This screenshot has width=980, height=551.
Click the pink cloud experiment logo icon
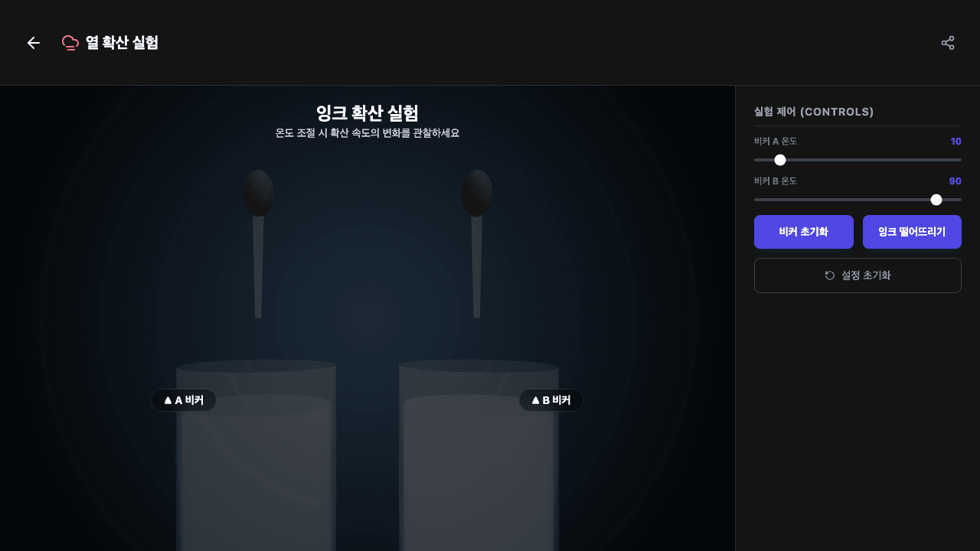70,43
